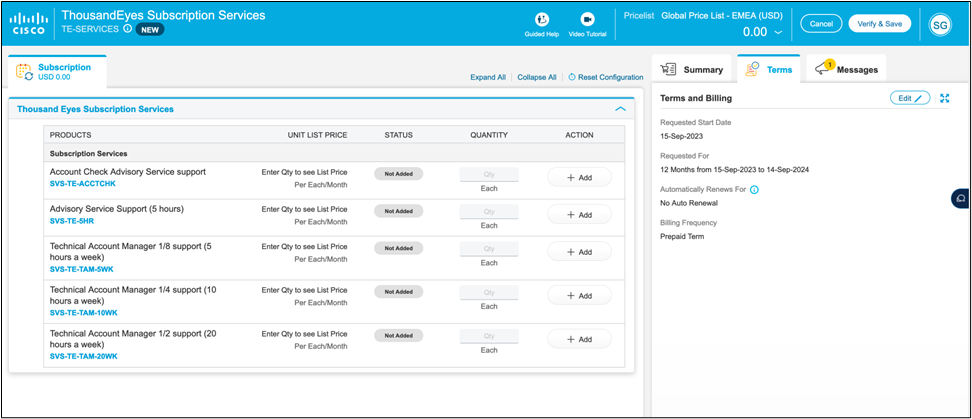
Task: Add Technical Account Manager 1/8 support
Action: pos(579,252)
